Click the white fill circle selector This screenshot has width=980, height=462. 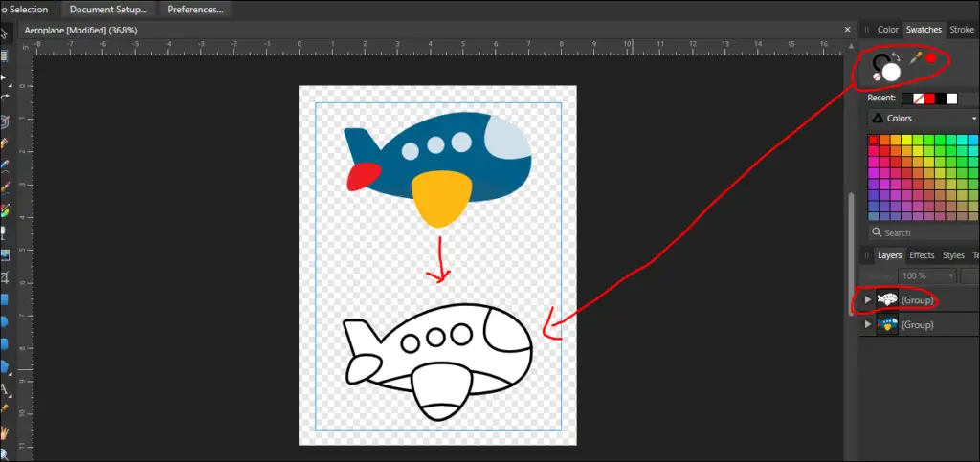pos(891,72)
